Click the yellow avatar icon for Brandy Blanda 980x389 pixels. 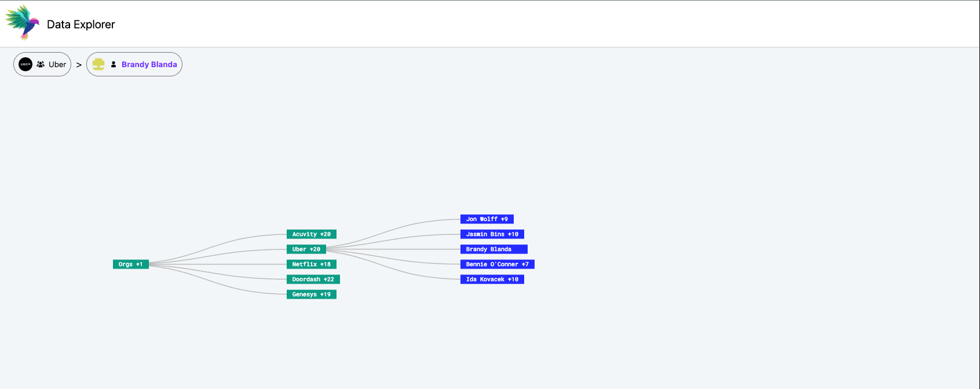(98, 64)
